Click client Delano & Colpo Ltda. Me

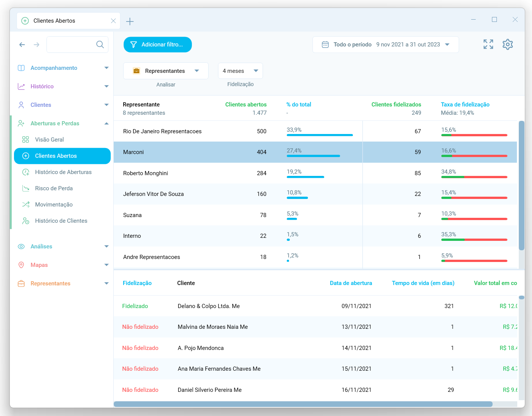click(x=209, y=306)
